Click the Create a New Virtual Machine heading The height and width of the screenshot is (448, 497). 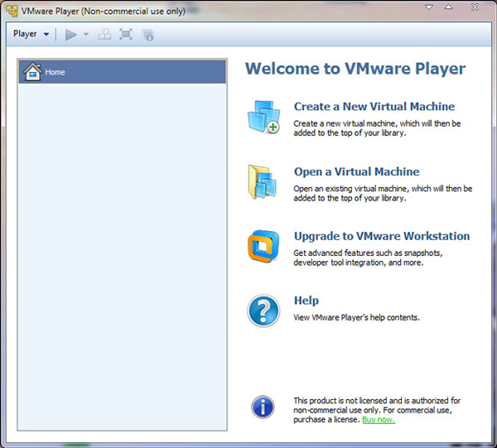tap(374, 107)
